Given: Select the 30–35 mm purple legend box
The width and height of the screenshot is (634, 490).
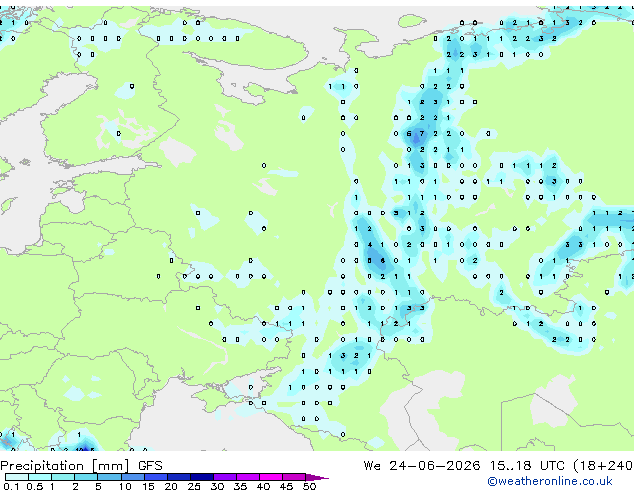Looking at the screenshot, I should click(224, 477).
